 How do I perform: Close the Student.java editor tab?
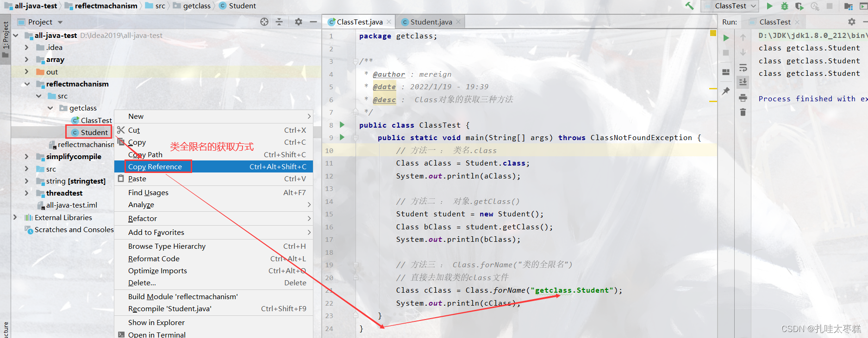click(x=458, y=22)
